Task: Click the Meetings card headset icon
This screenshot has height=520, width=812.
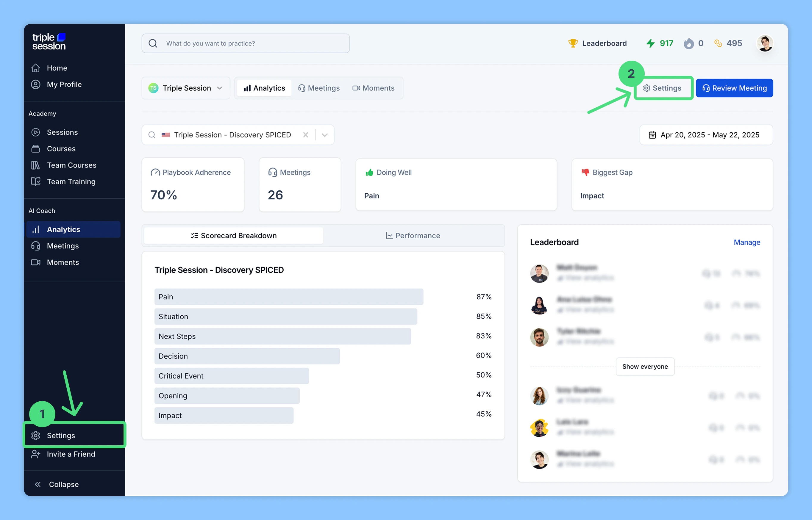Action: coord(272,173)
